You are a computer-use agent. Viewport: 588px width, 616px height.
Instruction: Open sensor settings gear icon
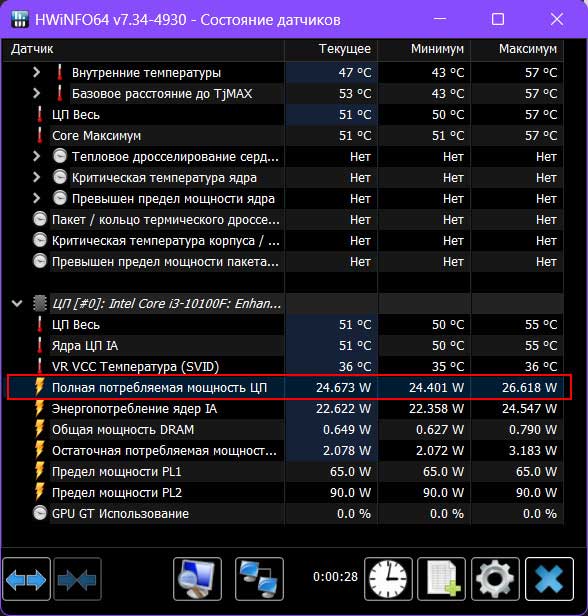(x=495, y=579)
